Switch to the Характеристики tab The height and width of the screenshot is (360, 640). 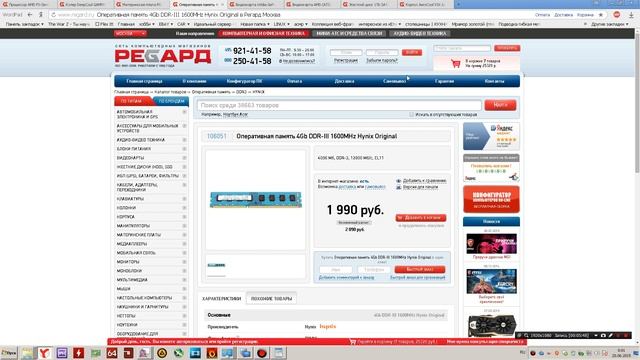(222, 299)
